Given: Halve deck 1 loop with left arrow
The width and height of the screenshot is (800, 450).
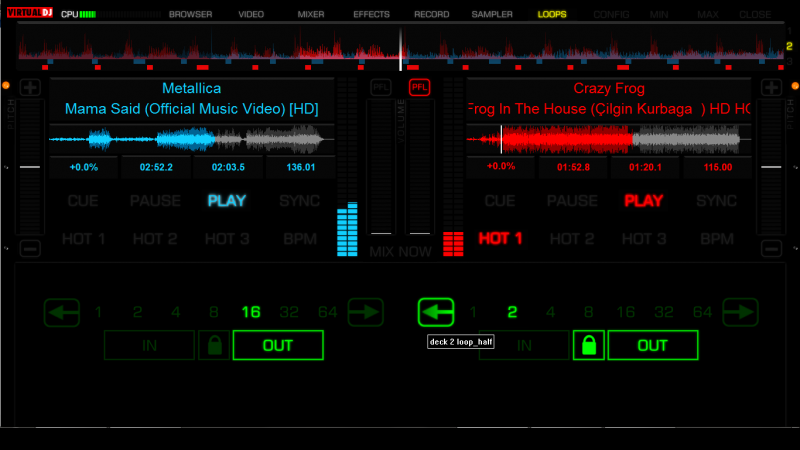Looking at the screenshot, I should [x=62, y=312].
